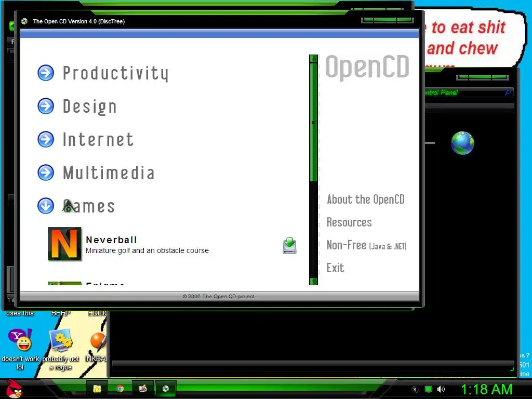The width and height of the screenshot is (532, 399).
Task: Open About the OpenCD link
Action: 366,199
